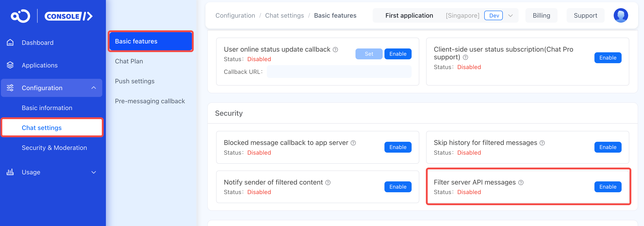Click the Callback URL input field
This screenshot has width=644, height=226.
pos(339,72)
